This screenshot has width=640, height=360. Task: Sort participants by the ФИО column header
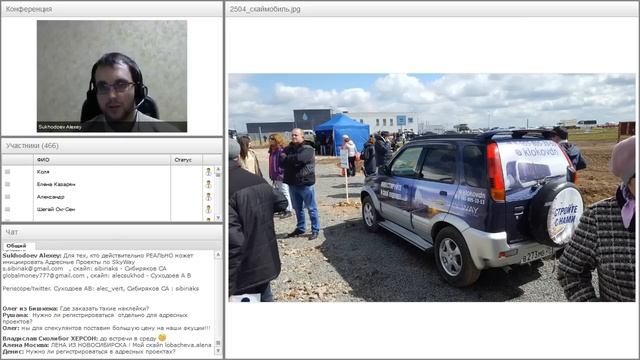pyautogui.click(x=102, y=160)
